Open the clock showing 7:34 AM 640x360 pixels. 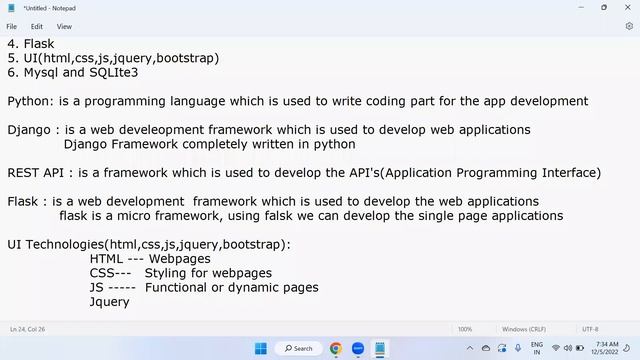(x=604, y=348)
